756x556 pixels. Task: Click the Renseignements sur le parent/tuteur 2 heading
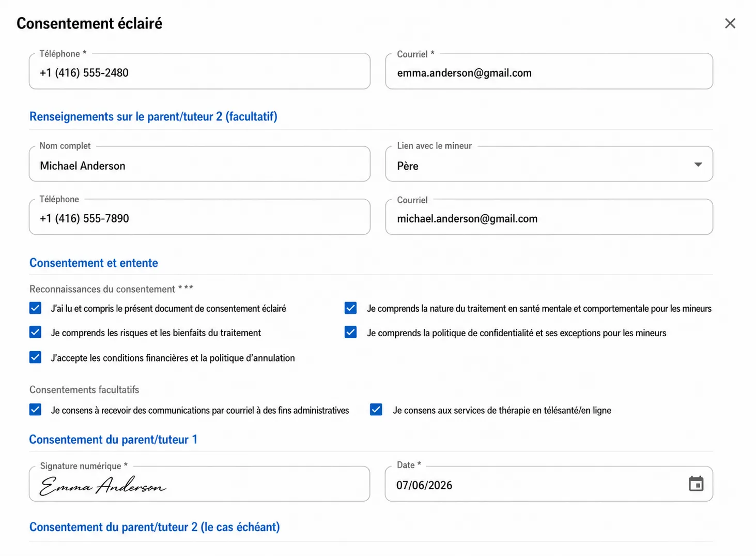(153, 116)
